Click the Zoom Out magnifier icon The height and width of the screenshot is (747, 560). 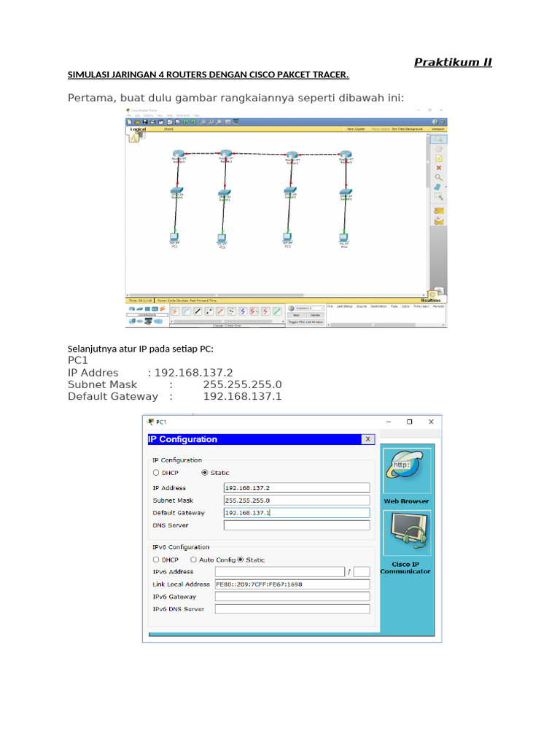click(219, 122)
